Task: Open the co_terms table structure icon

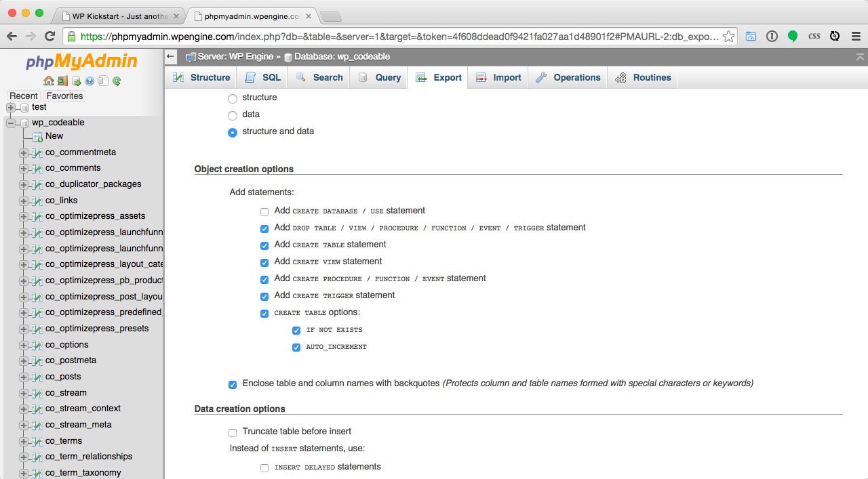Action: (x=38, y=442)
